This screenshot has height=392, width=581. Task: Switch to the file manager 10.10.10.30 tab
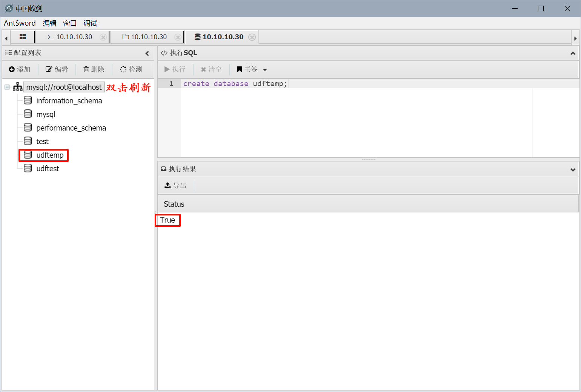(x=145, y=37)
